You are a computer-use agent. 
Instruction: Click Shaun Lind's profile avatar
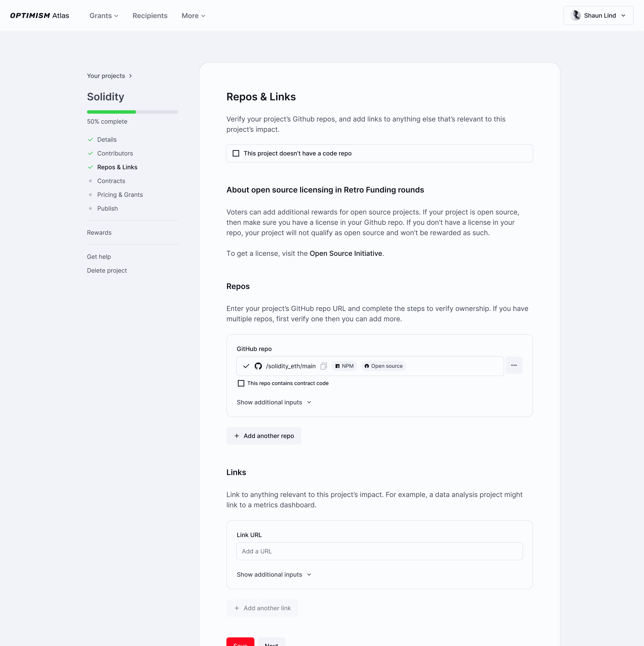[575, 15]
